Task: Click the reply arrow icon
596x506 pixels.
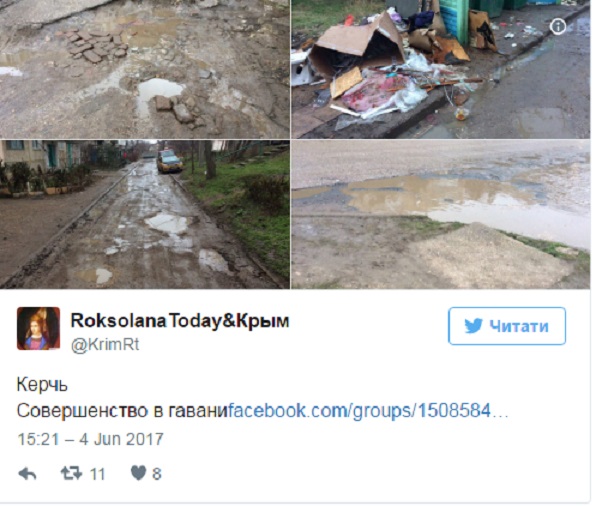Action: [27, 474]
